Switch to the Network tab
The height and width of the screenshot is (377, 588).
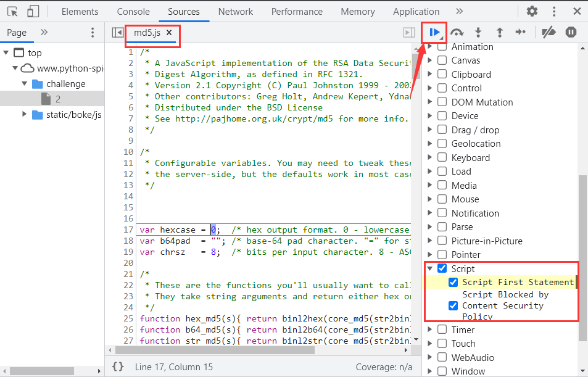(235, 12)
